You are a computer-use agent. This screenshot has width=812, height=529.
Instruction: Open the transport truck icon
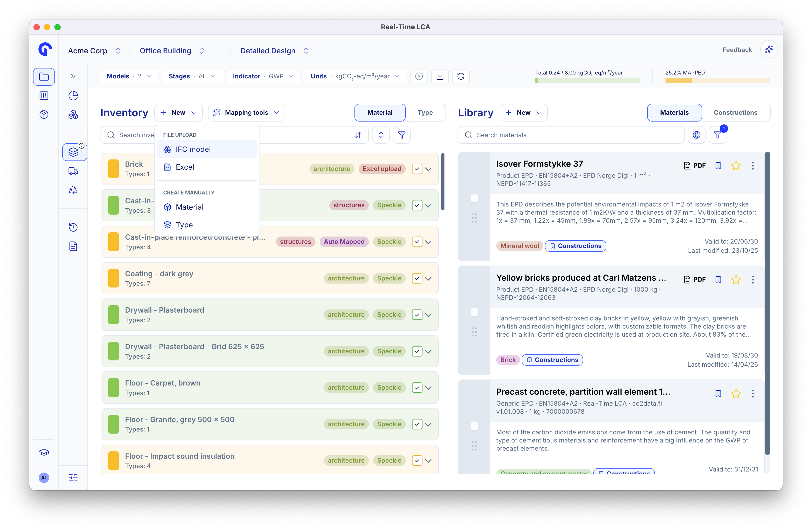click(73, 171)
